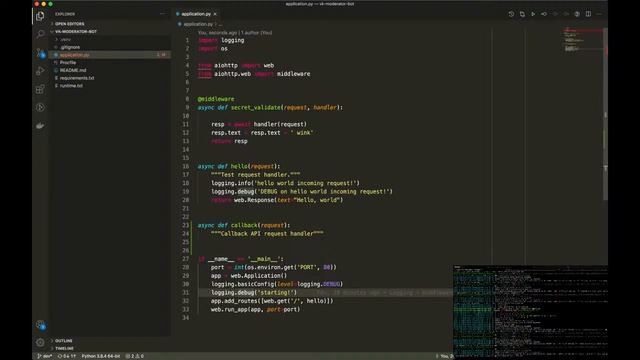The image size is (640, 360).
Task: Open the editor More Actions ellipsis
Action: click(599, 14)
